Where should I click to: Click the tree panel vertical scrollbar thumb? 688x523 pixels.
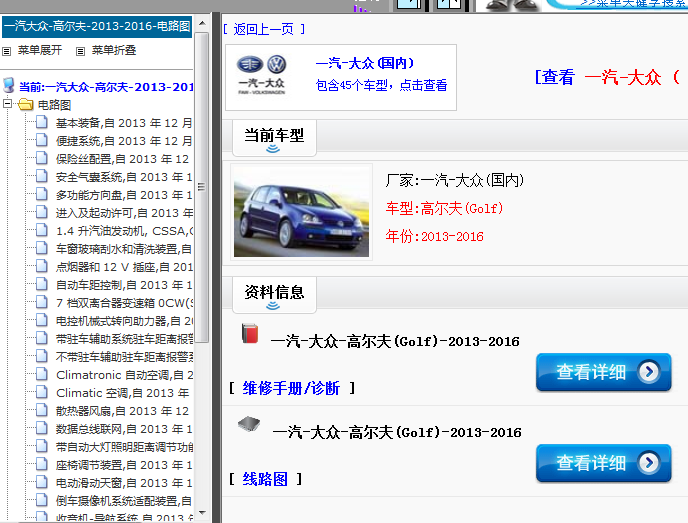pyautogui.click(x=202, y=187)
